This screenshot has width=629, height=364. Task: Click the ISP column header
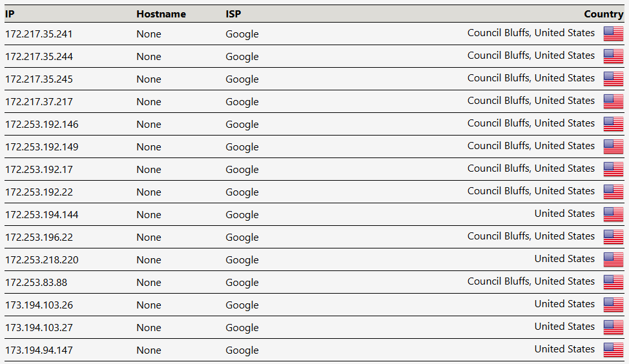pyautogui.click(x=233, y=14)
